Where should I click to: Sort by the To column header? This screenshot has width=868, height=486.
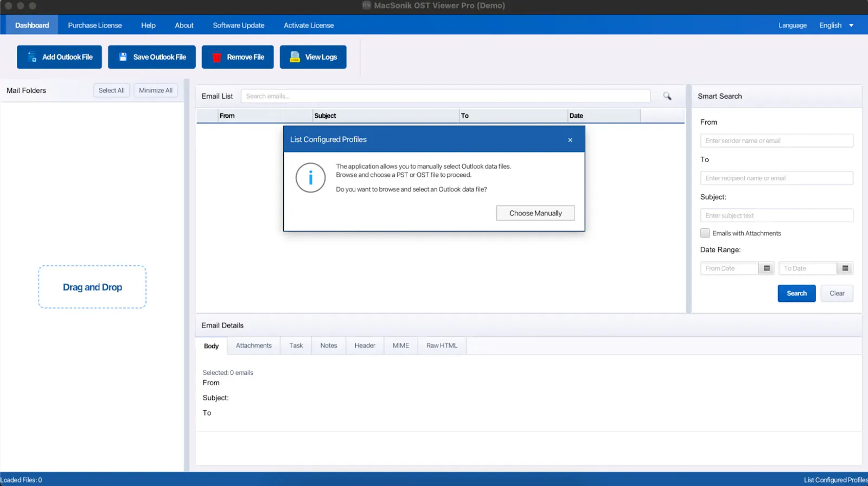tap(513, 116)
